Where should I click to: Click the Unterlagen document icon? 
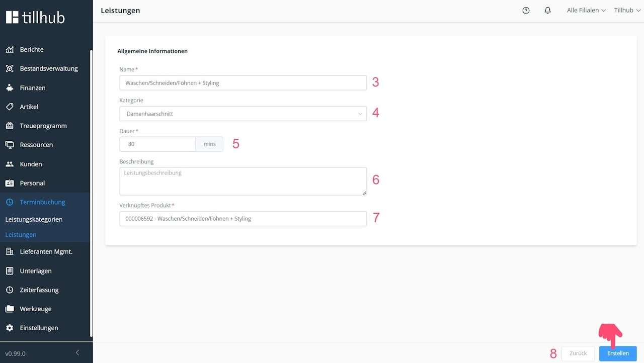click(10, 270)
